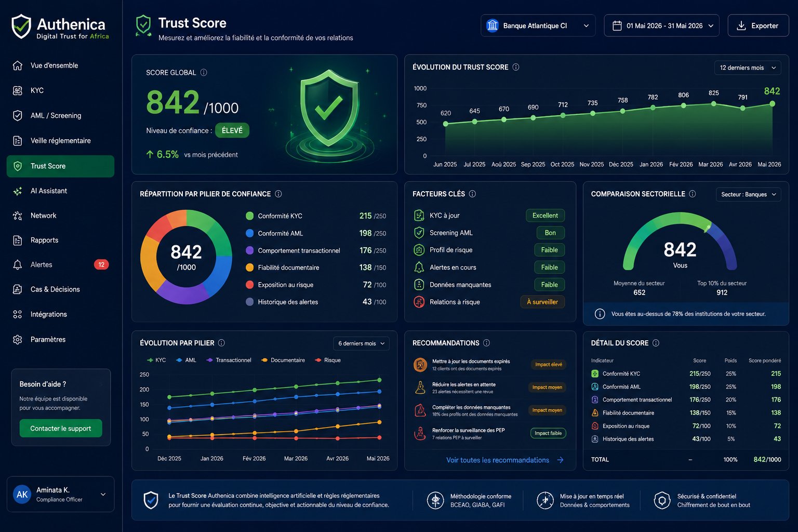Image resolution: width=798 pixels, height=532 pixels.
Task: Open the KYC section
Action: coord(60,90)
